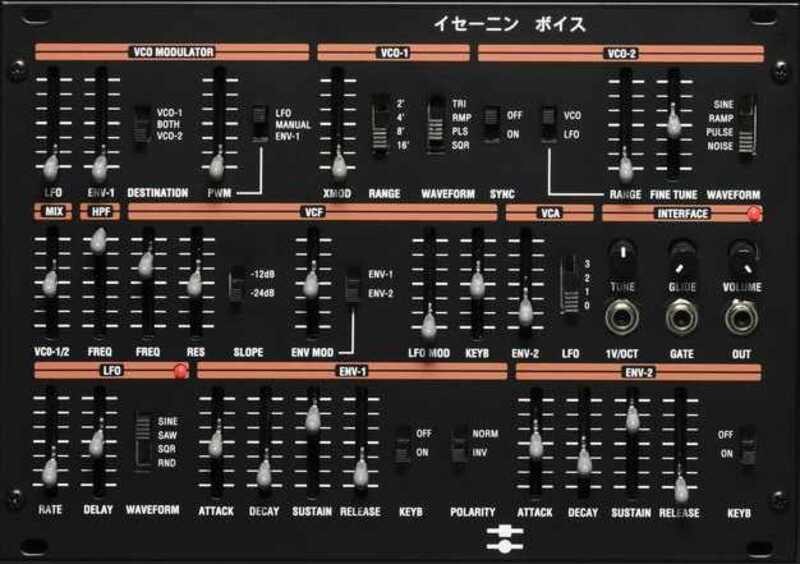Click the VOLUME knob

741,253
